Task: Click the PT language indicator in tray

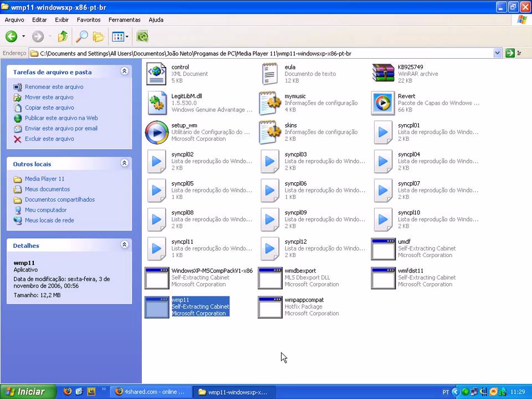Action: click(446, 392)
